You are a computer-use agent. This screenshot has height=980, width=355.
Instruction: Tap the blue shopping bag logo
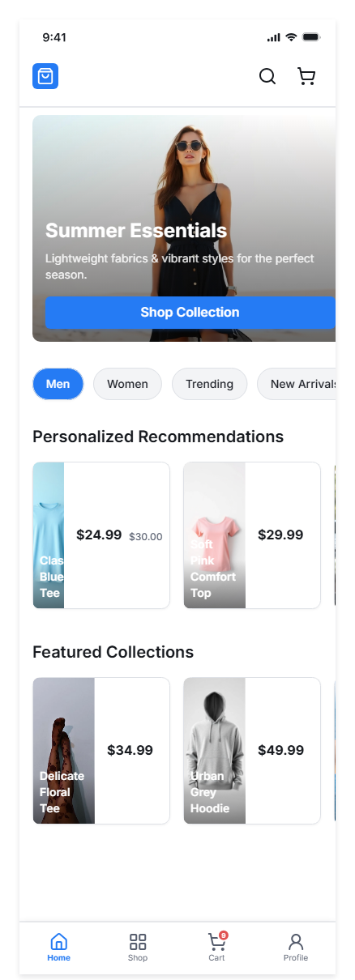[45, 76]
